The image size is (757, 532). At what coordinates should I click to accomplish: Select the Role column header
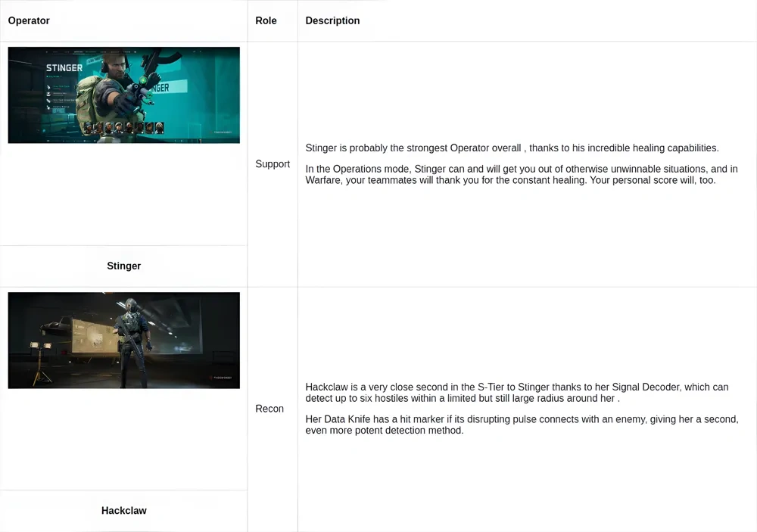coord(266,20)
